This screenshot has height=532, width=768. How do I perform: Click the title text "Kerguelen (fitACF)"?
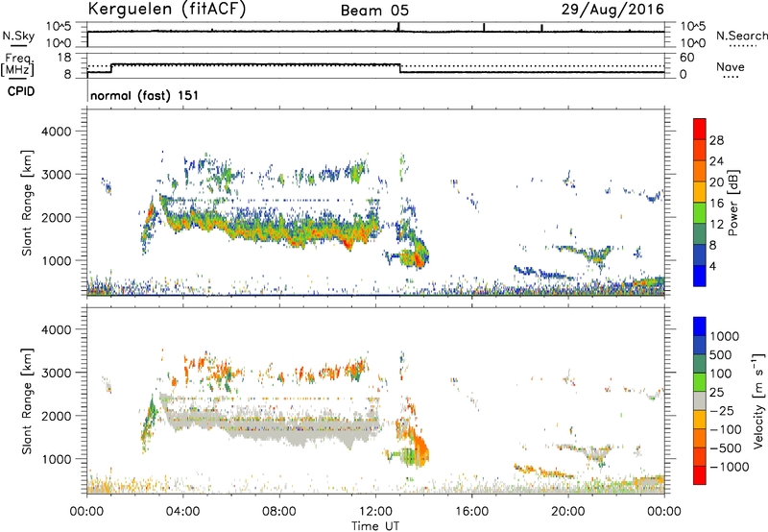[x=166, y=10]
